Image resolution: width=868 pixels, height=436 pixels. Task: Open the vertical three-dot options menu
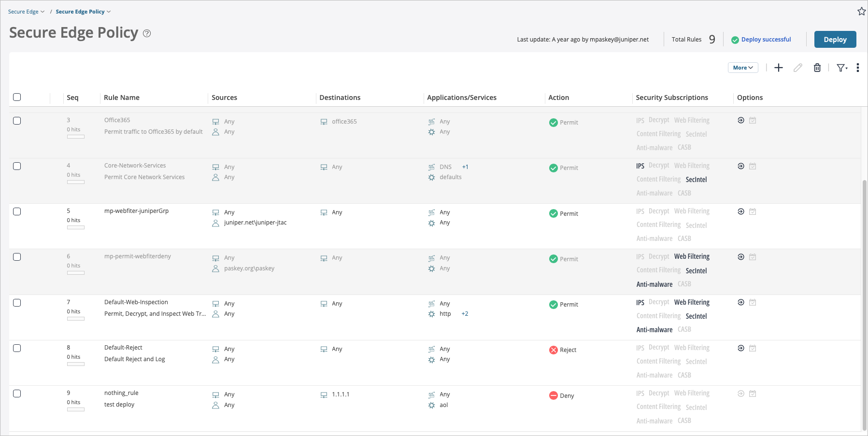[x=857, y=68]
